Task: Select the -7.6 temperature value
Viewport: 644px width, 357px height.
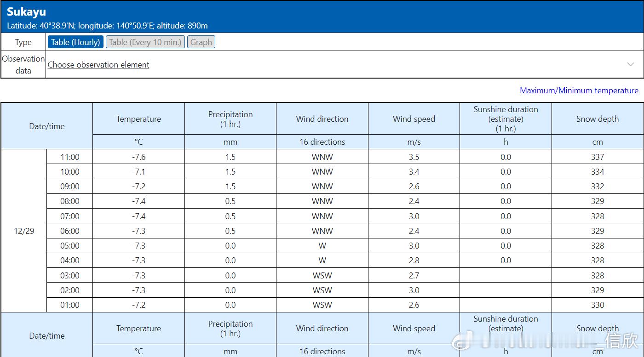Action: (x=138, y=157)
